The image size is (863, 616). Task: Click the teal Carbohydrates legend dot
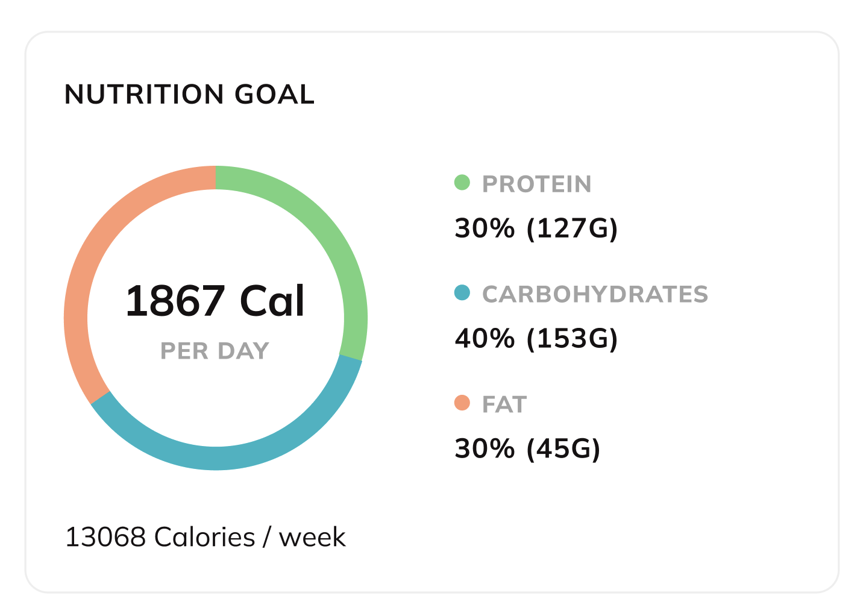pyautogui.click(x=462, y=292)
